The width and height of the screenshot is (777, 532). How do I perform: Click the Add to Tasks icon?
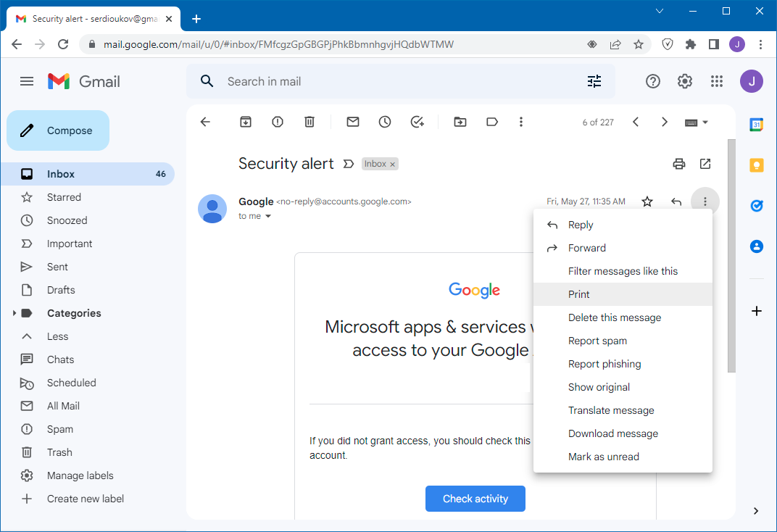click(417, 122)
